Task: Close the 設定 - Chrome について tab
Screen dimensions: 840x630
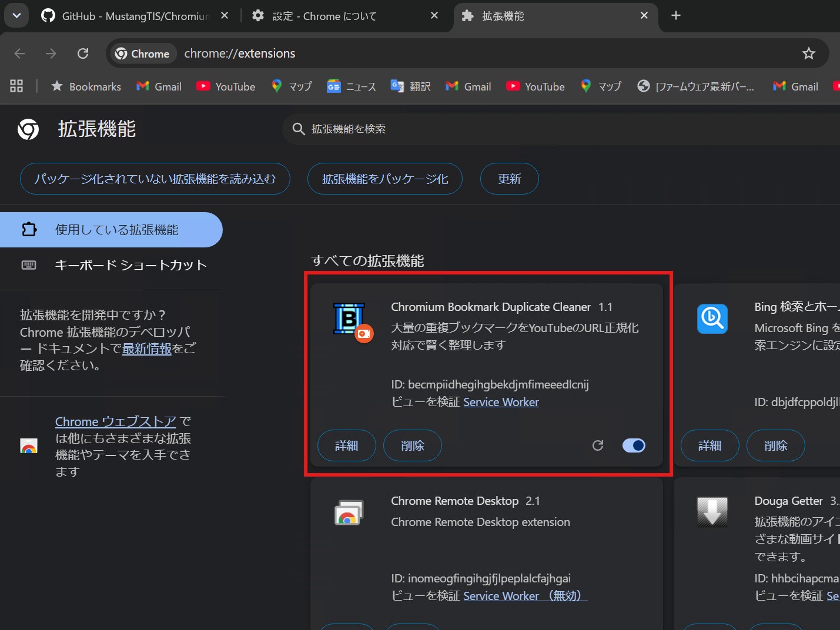Action: point(434,16)
